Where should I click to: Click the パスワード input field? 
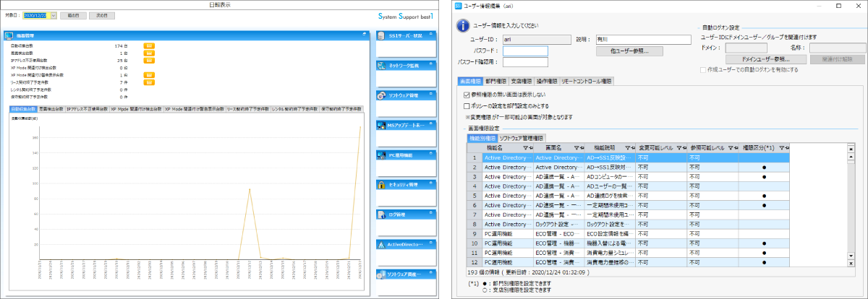tap(526, 51)
